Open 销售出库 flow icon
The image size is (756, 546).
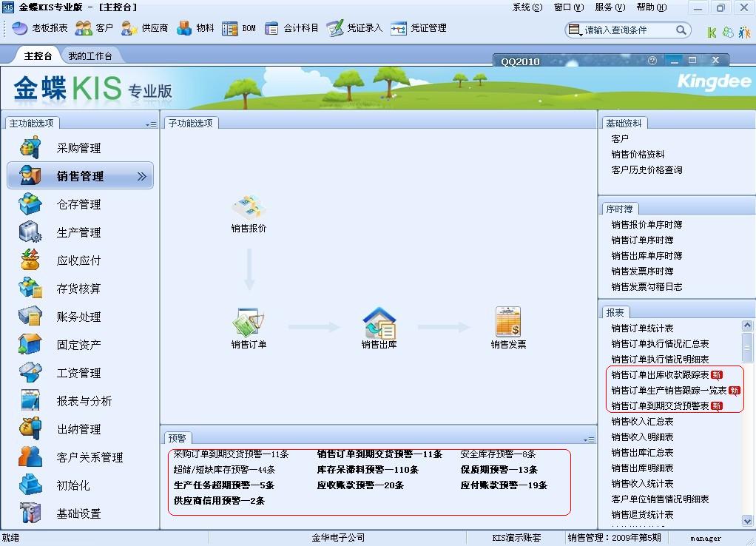coord(379,322)
